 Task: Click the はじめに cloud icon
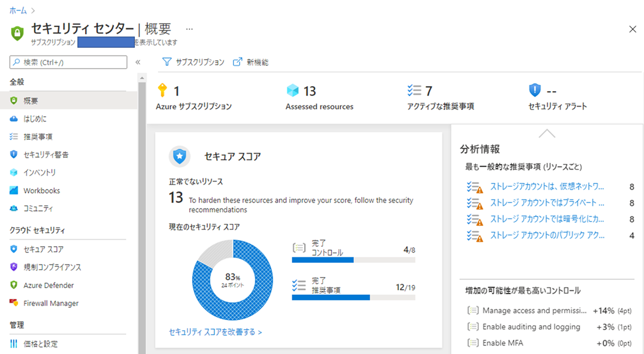pos(14,119)
